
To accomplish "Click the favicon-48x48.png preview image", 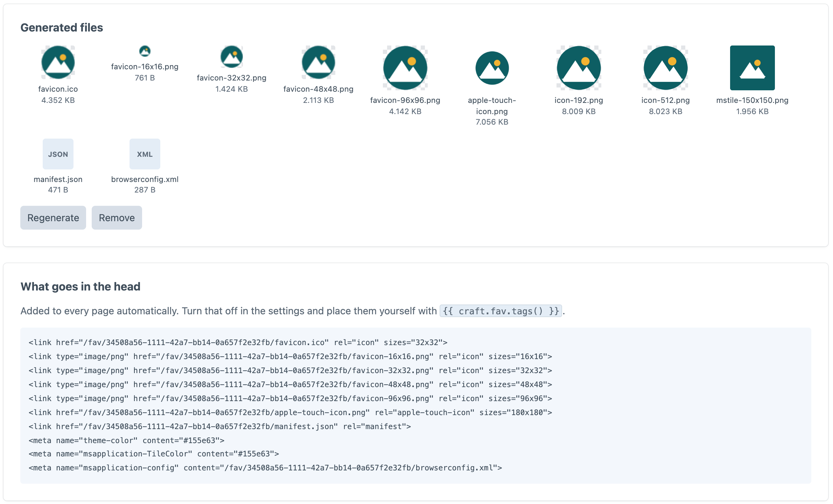I will click(x=318, y=62).
